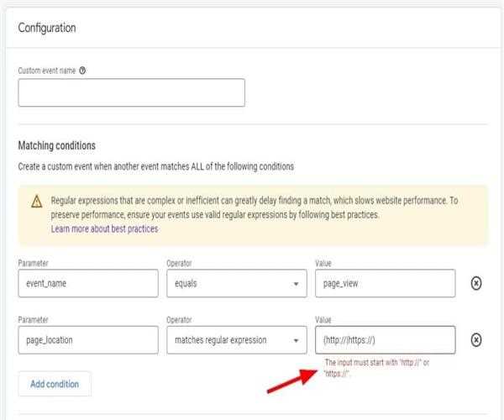Click the arrow of the regular expression operator
Screen dimensions: 504x420
tap(296, 341)
